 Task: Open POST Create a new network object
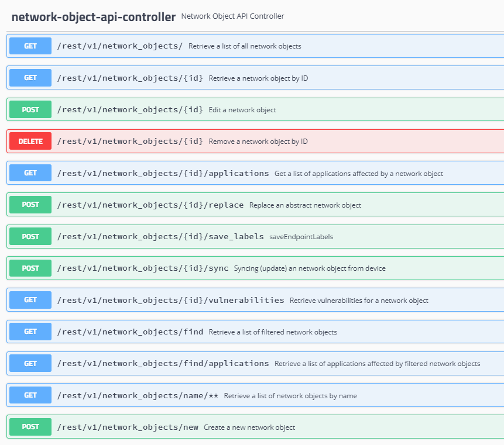(249, 427)
